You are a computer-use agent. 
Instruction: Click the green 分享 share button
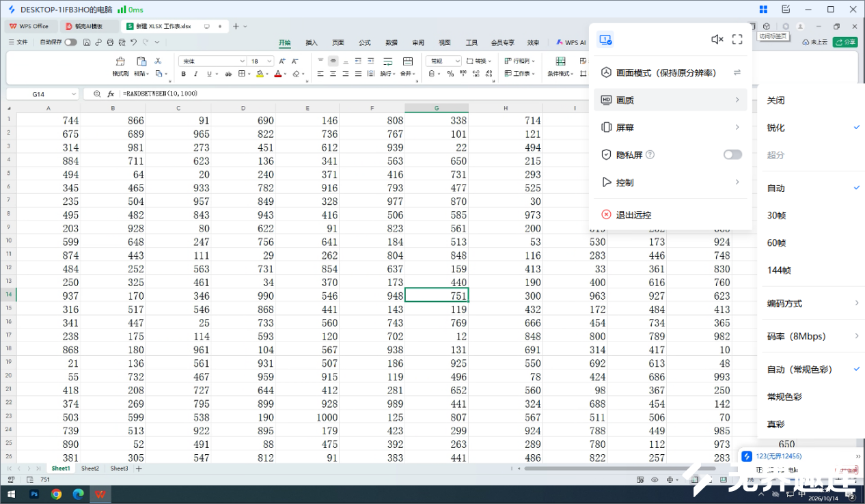click(845, 42)
